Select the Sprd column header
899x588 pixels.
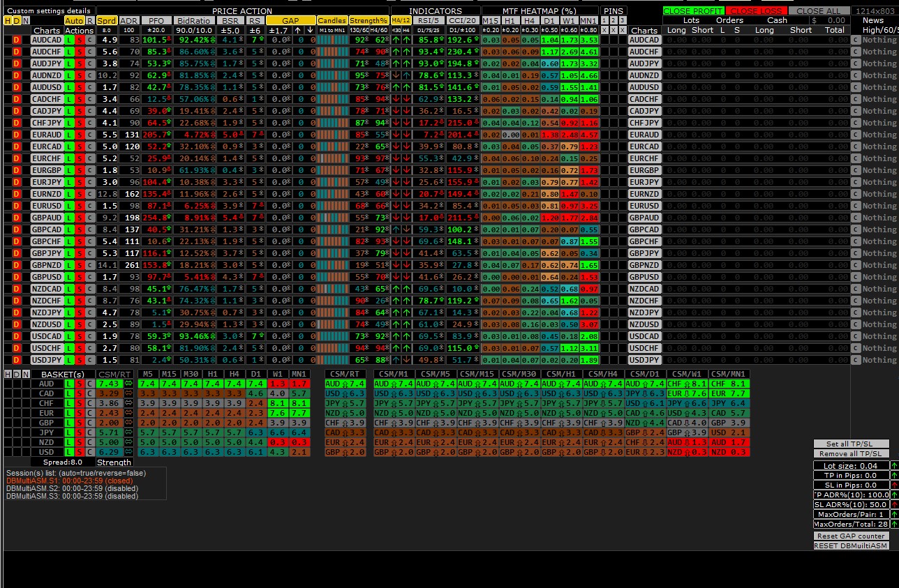coord(106,20)
